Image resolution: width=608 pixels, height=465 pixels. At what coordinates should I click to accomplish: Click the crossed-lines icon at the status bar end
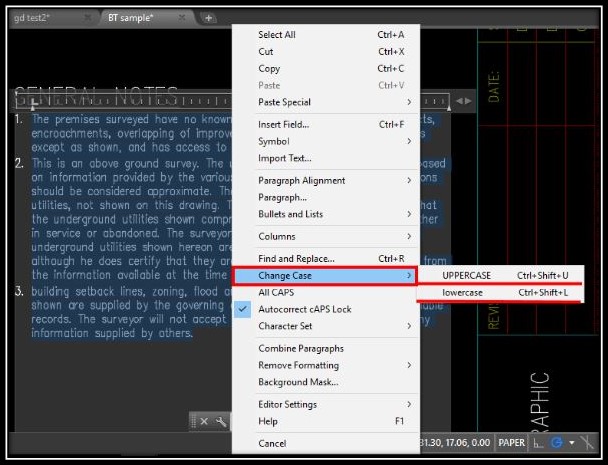(x=587, y=443)
